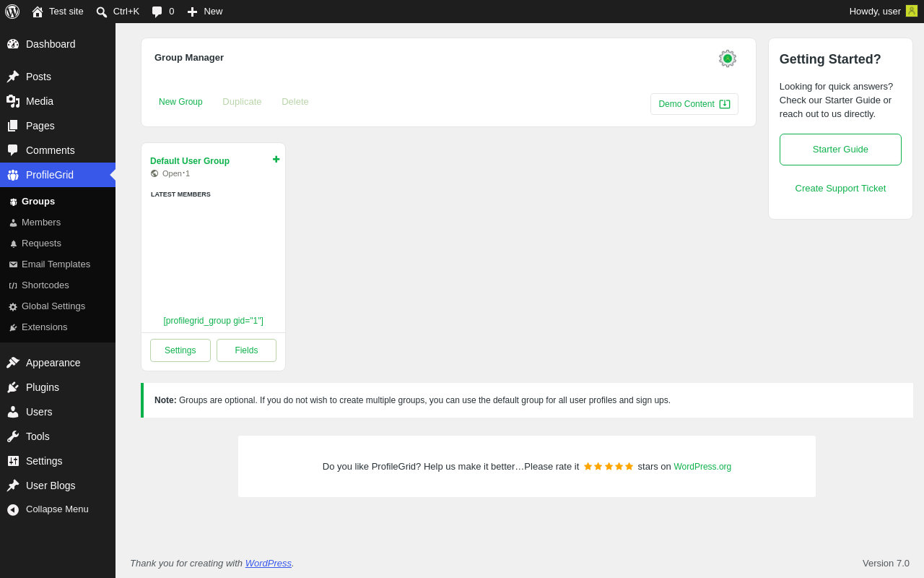Viewport: 924px width, 578px height.
Task: Click the user avatar next to Howdy, user
Action: (x=912, y=11)
